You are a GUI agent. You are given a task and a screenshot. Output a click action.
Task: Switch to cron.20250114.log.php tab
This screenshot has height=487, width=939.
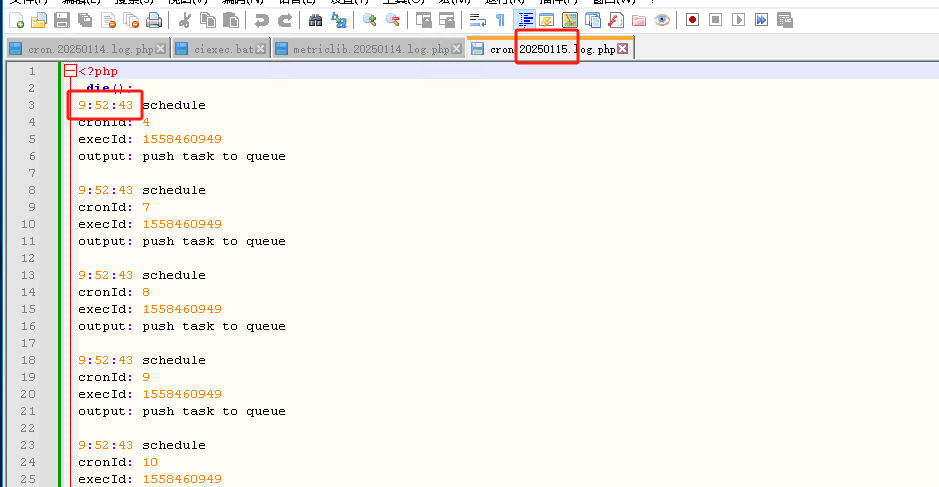click(x=90, y=49)
